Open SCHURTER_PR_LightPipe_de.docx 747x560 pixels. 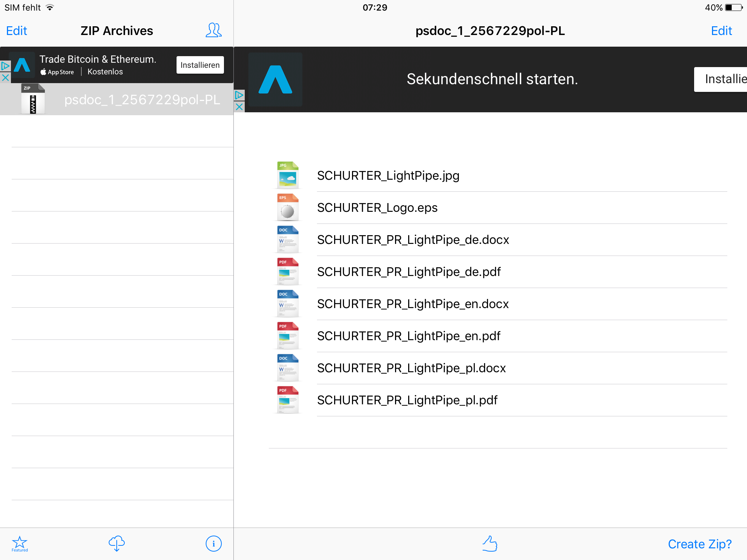pyautogui.click(x=413, y=240)
